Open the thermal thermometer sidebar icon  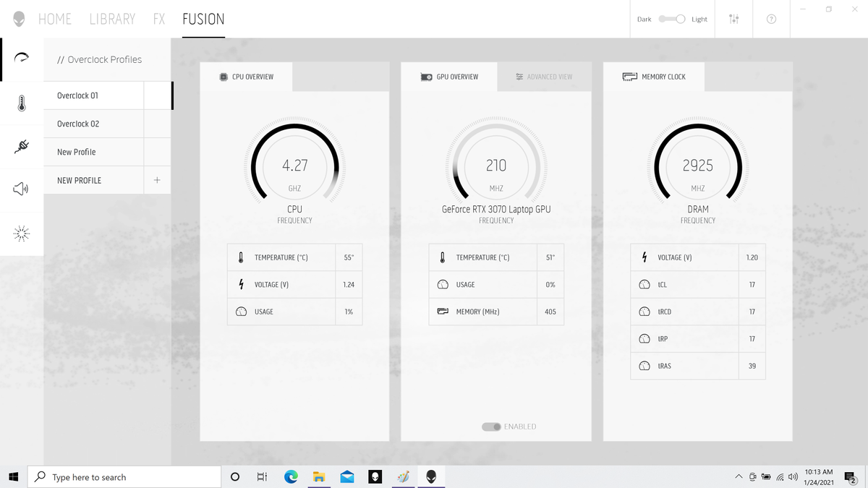click(x=22, y=103)
